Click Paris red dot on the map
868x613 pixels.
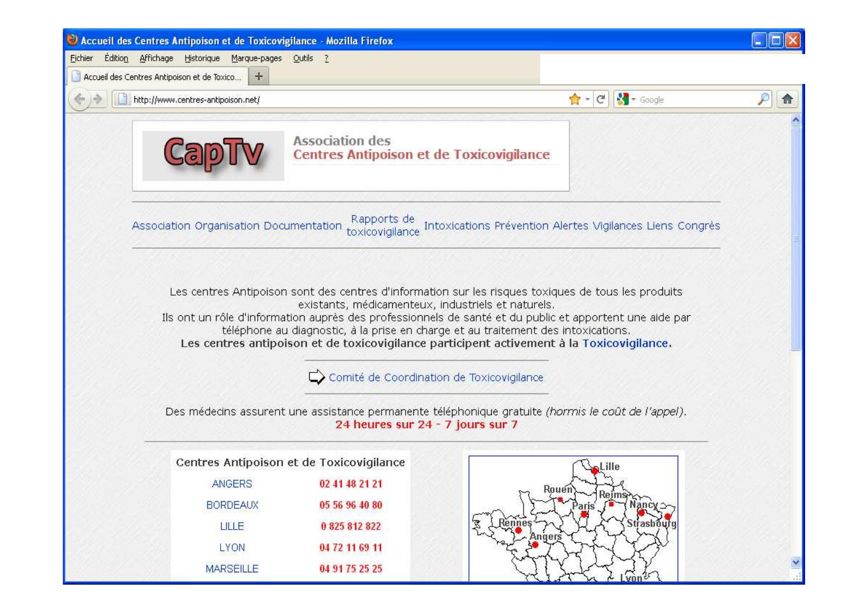tap(583, 514)
